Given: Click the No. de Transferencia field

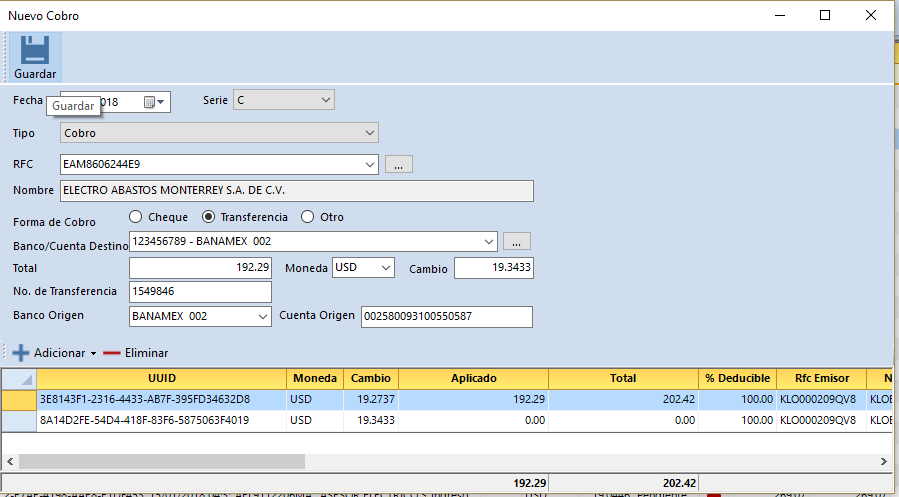Looking at the screenshot, I should tap(200, 292).
